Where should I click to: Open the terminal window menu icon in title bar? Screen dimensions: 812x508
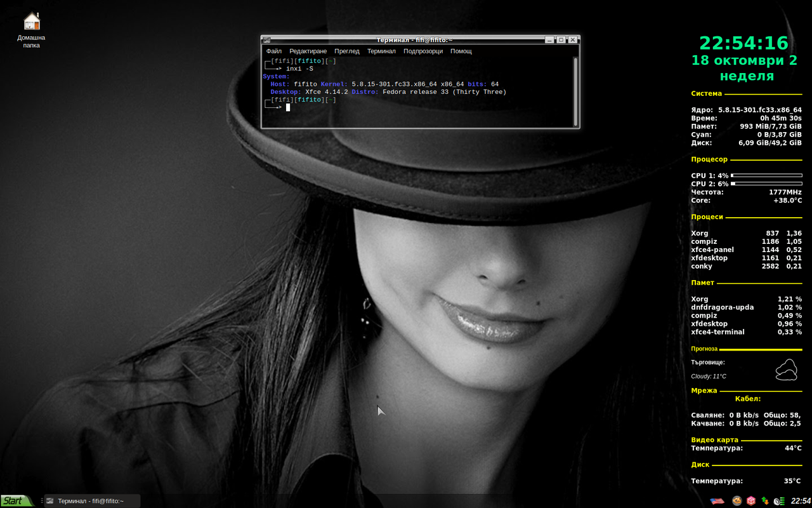click(x=267, y=40)
